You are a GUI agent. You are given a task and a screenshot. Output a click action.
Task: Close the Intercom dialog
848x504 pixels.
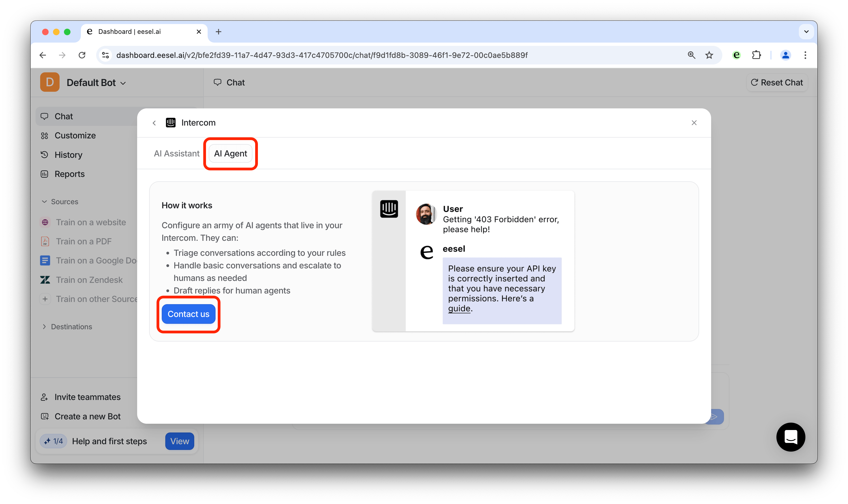[694, 123]
